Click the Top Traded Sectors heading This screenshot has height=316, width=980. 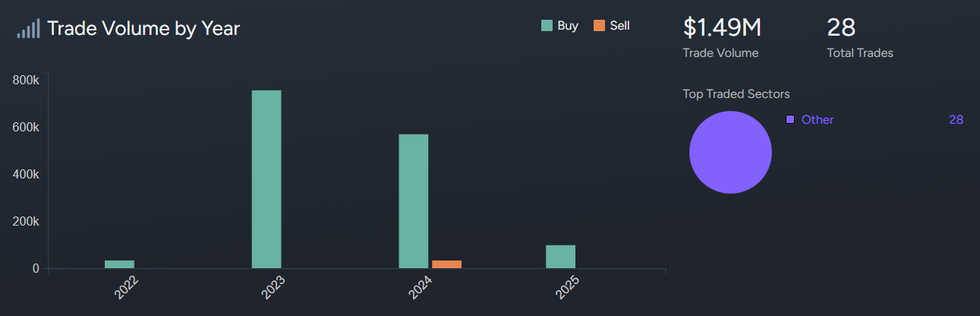pyautogui.click(x=736, y=94)
